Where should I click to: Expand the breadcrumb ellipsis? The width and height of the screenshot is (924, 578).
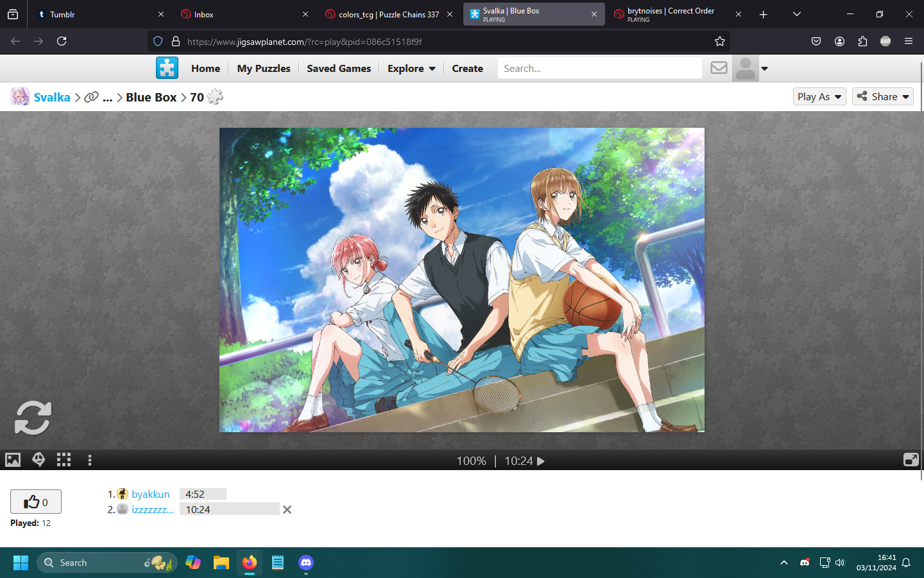[107, 97]
